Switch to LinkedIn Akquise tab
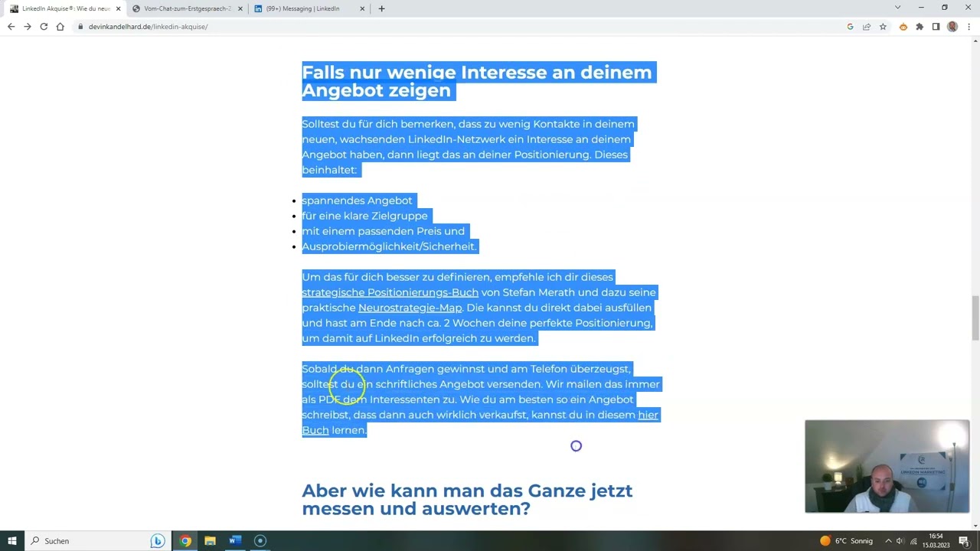Screen dimensions: 980x551 (x=64, y=8)
